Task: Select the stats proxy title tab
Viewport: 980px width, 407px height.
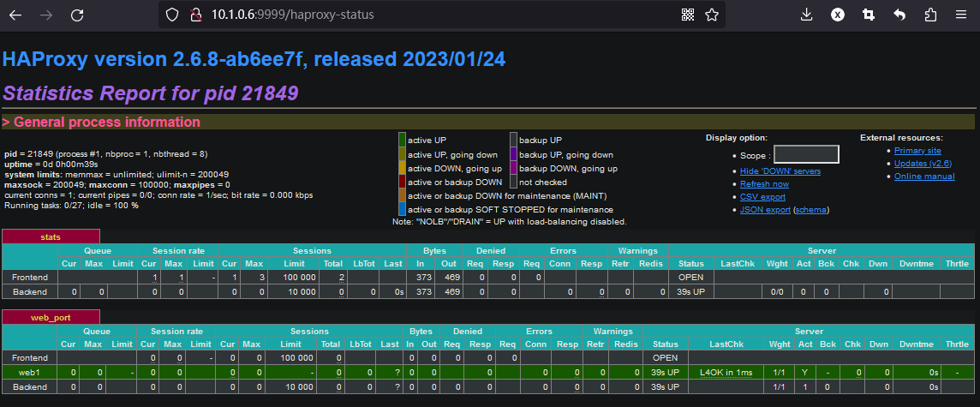Action: click(x=51, y=237)
